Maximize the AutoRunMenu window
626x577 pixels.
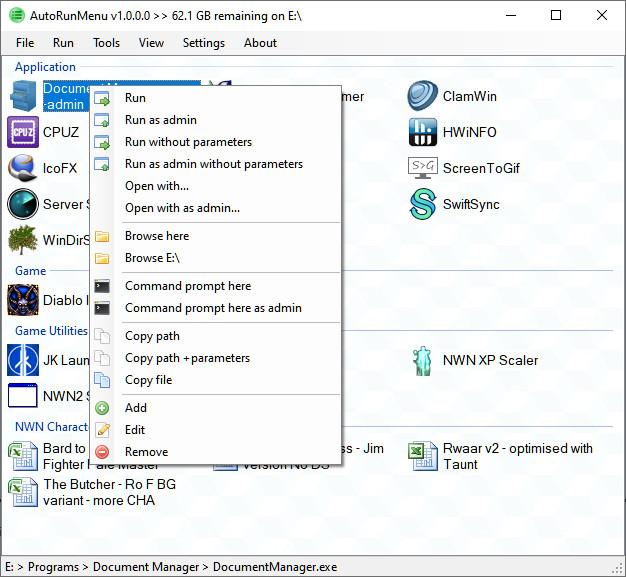(556, 16)
